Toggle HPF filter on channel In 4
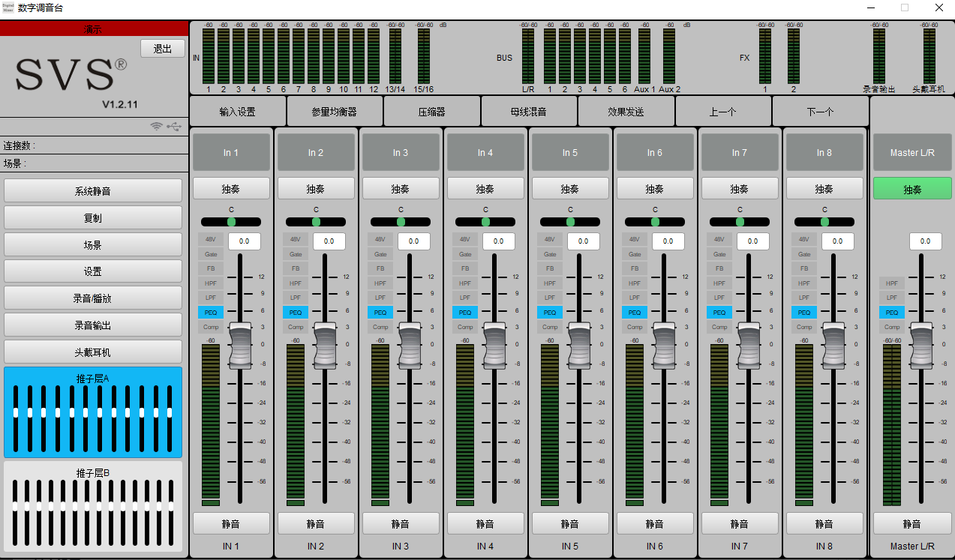Image resolution: width=955 pixels, height=560 pixels. [x=465, y=283]
